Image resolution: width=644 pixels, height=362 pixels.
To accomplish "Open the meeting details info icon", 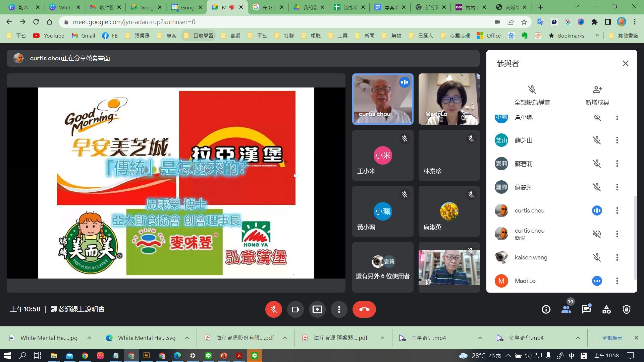I will (546, 309).
